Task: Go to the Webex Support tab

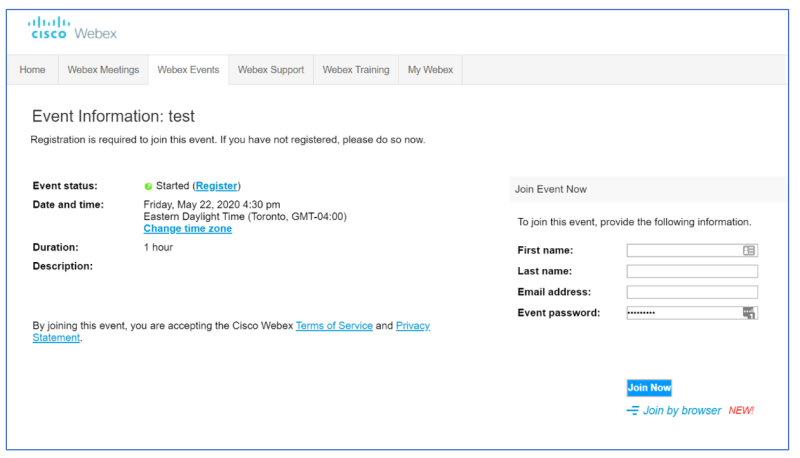Action: (271, 70)
